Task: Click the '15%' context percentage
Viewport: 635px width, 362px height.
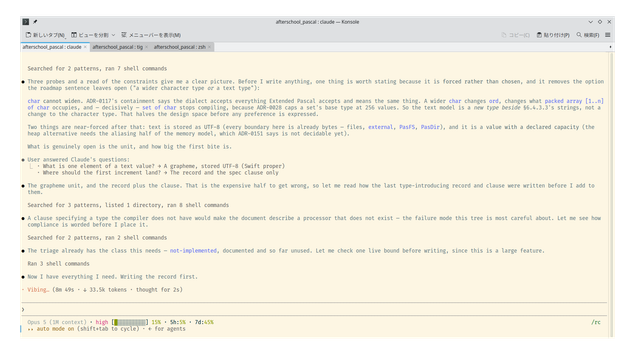Action: (156, 322)
